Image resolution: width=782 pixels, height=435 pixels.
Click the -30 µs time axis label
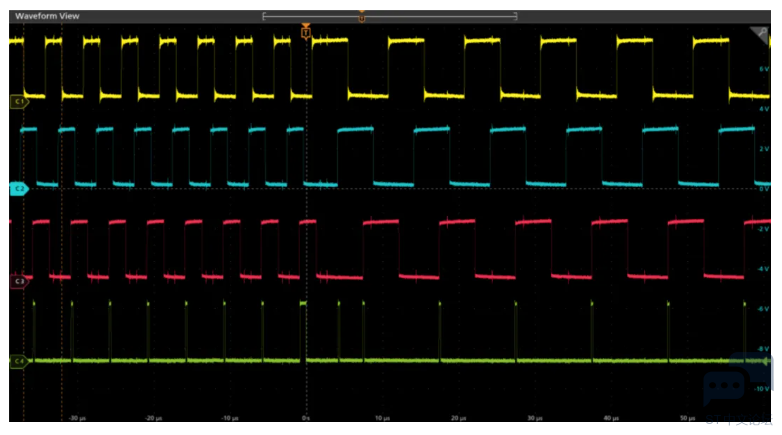(x=75, y=418)
